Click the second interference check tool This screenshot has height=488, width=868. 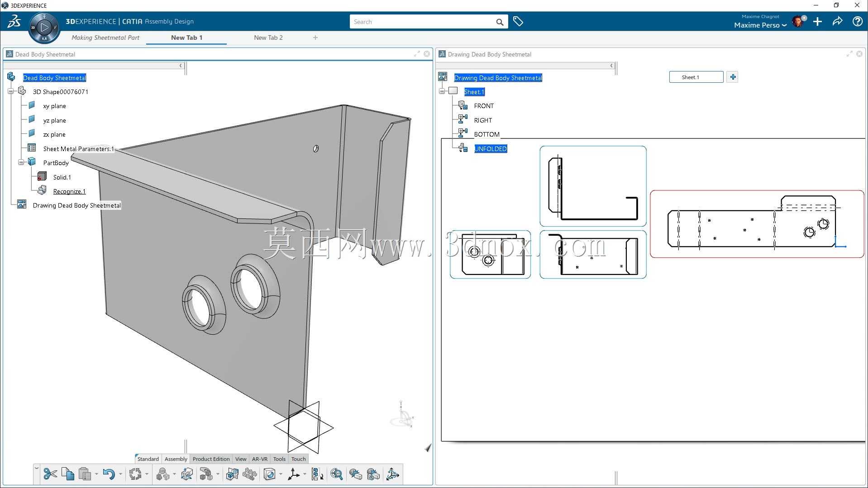click(x=373, y=474)
